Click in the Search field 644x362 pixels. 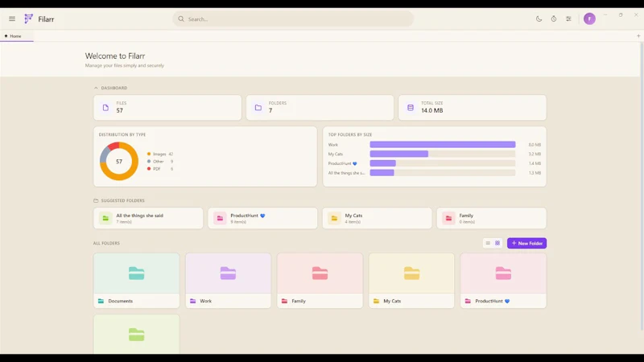(293, 19)
